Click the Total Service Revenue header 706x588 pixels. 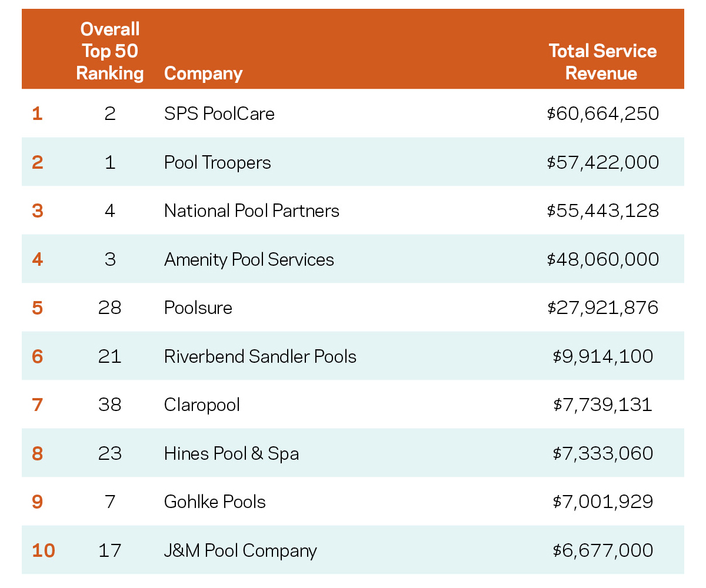point(602,62)
